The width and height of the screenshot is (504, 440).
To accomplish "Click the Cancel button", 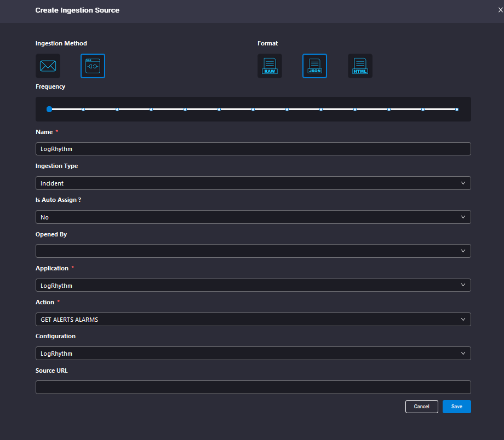I will click(x=422, y=407).
